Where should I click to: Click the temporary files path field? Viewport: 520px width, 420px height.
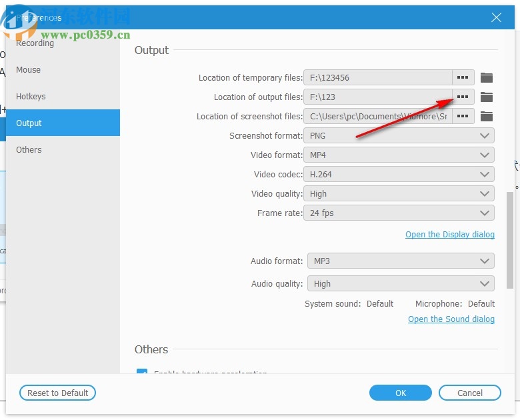(378, 77)
